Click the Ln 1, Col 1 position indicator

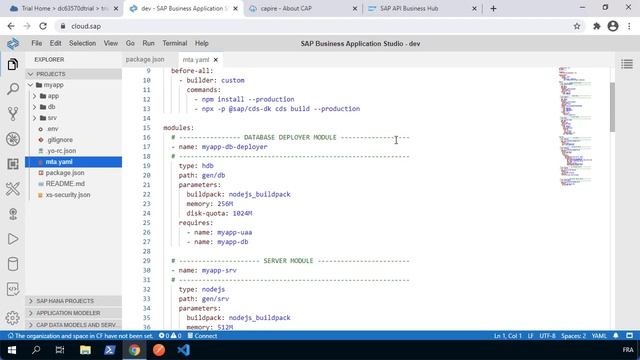(508, 336)
